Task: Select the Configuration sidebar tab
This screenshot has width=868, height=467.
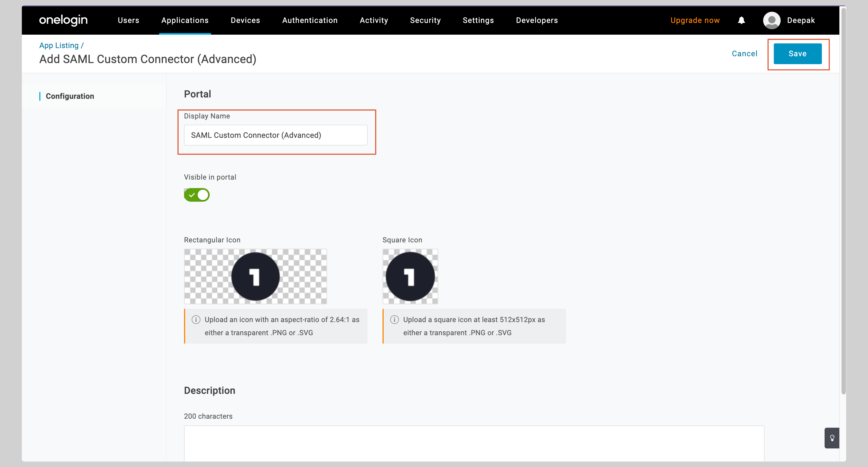Action: click(x=70, y=96)
